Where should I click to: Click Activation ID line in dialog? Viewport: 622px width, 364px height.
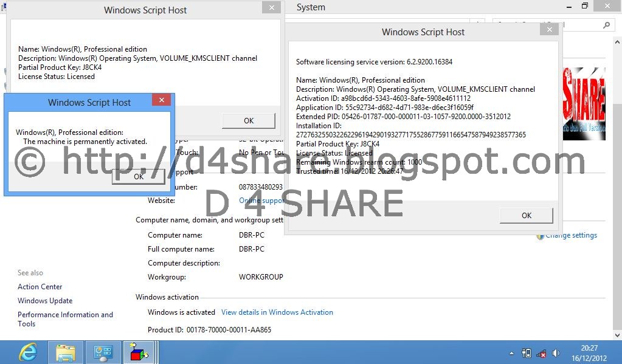(383, 98)
